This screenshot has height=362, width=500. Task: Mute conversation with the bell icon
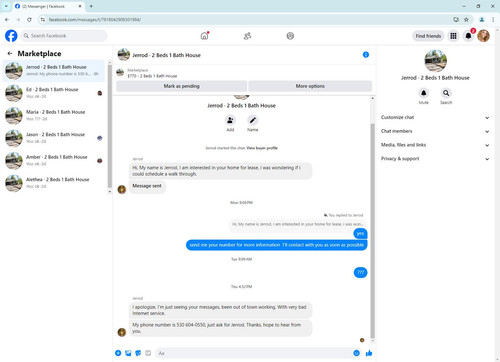pos(424,93)
